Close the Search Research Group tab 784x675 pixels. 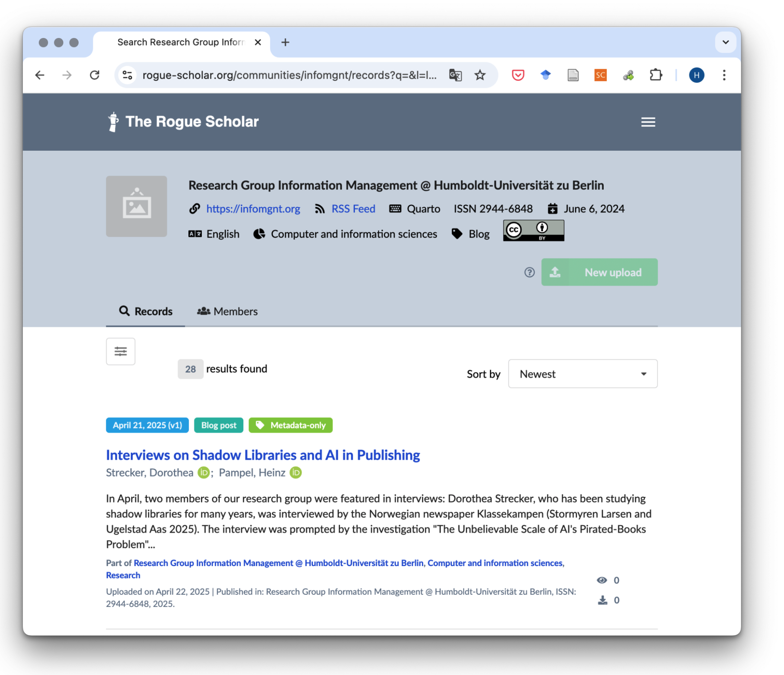click(258, 42)
